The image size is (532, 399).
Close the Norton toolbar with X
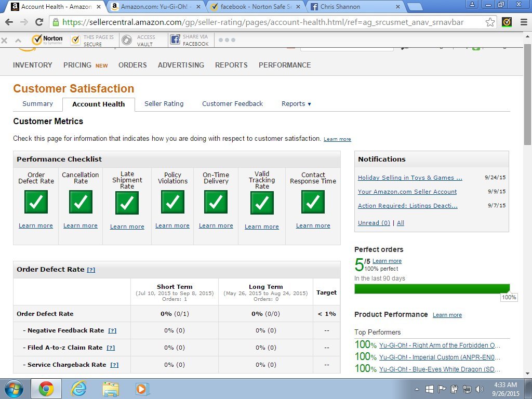[4, 41]
